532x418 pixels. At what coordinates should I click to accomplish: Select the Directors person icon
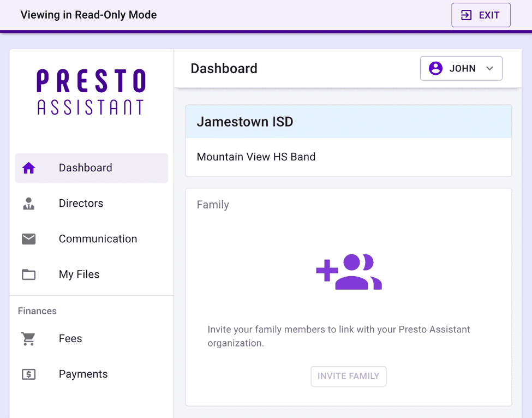click(x=28, y=204)
